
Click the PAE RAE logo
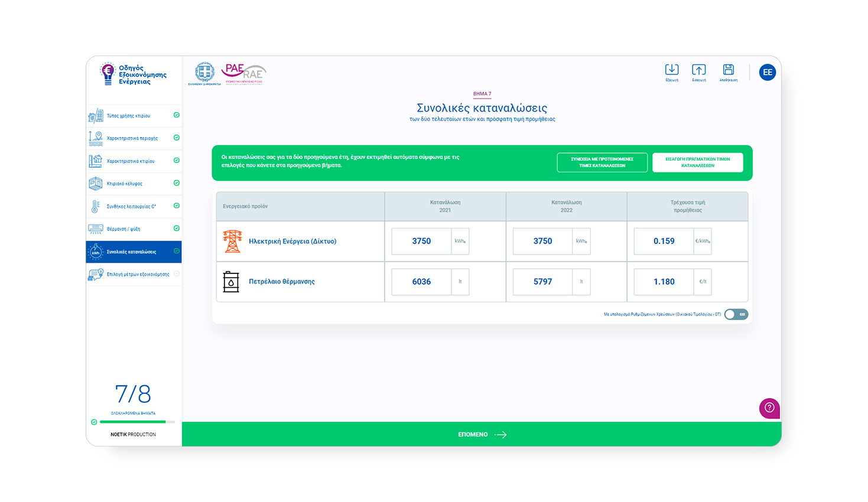(243, 74)
